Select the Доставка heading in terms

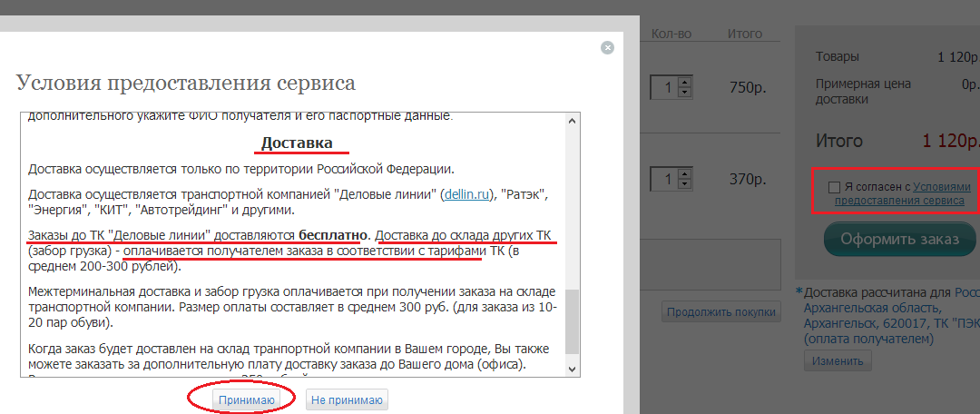click(297, 143)
